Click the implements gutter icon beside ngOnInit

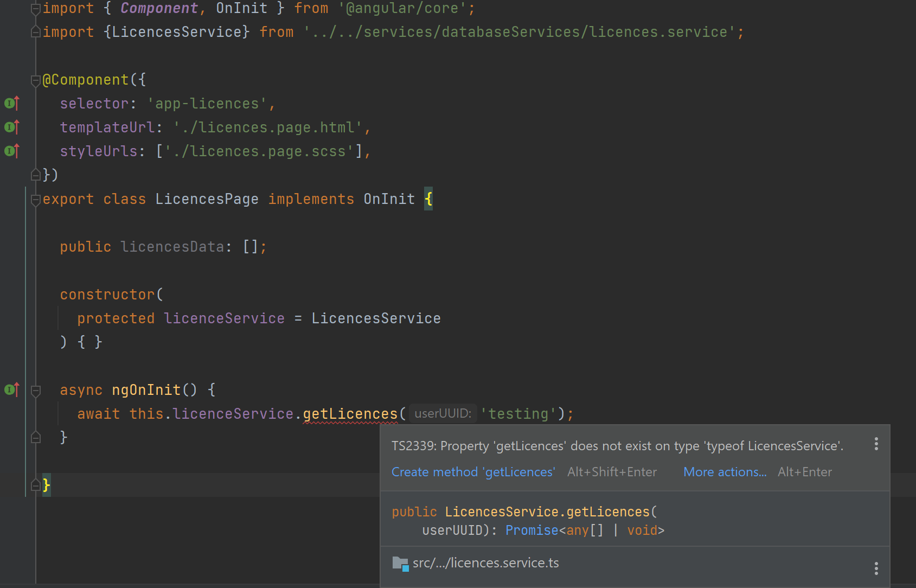(12, 389)
